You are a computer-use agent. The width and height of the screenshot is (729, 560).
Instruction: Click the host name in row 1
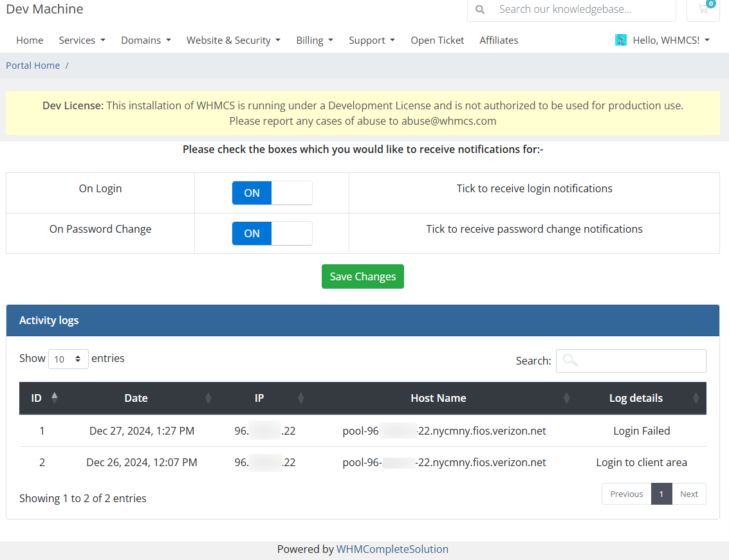(x=444, y=431)
